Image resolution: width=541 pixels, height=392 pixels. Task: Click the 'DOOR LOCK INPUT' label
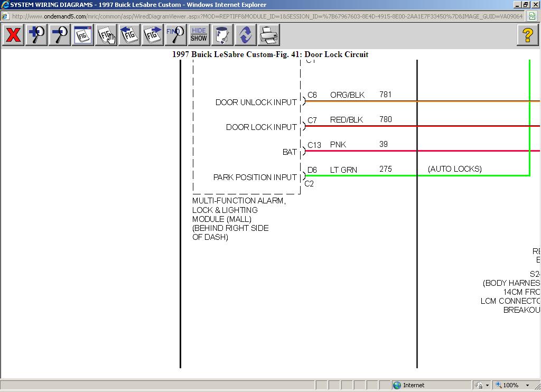pos(261,127)
